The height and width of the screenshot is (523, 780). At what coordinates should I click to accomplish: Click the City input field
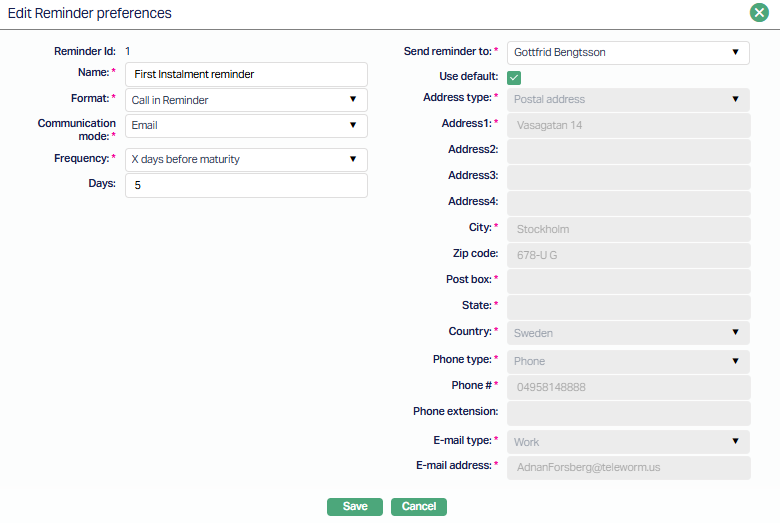point(628,229)
